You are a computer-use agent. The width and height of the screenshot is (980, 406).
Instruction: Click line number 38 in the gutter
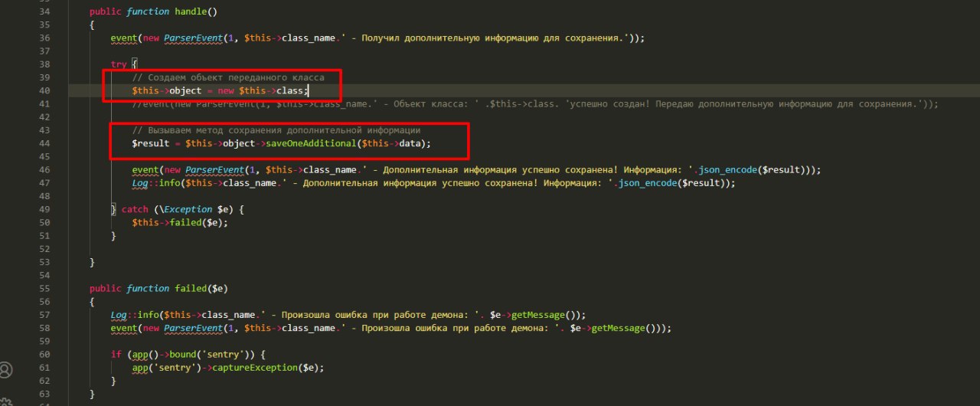pyautogui.click(x=44, y=64)
